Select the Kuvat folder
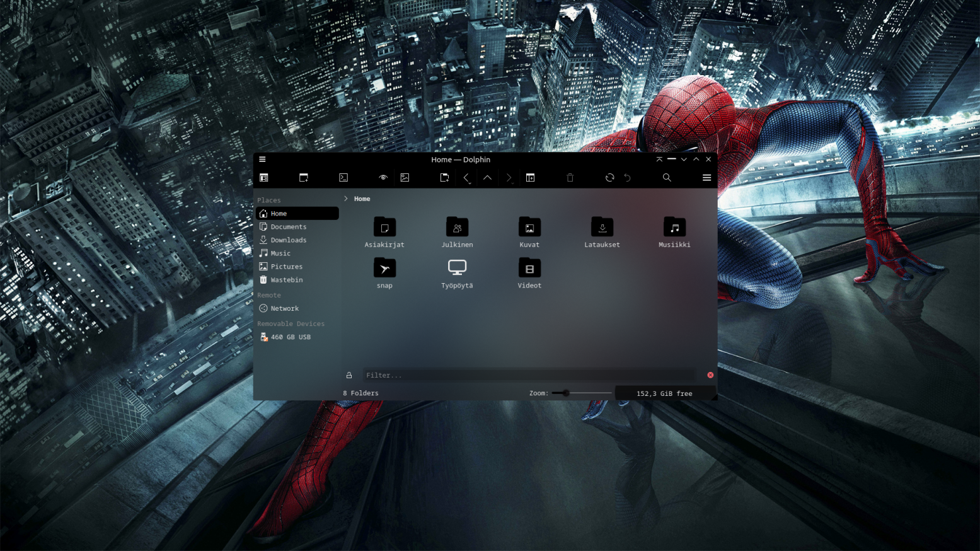This screenshot has height=551, width=980. [x=529, y=232]
